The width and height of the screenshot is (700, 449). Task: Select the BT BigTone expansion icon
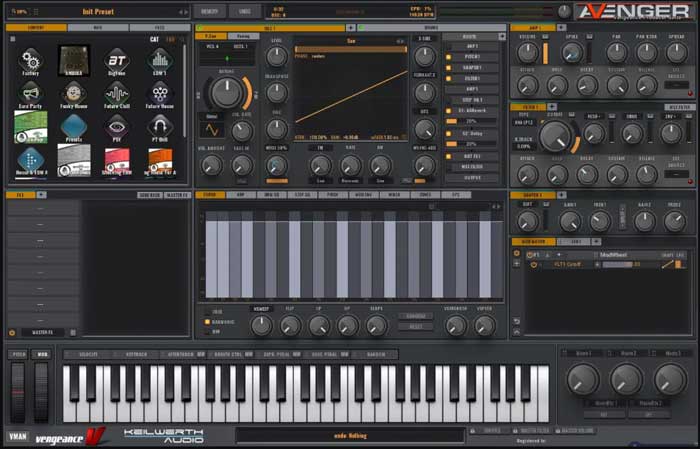point(117,60)
